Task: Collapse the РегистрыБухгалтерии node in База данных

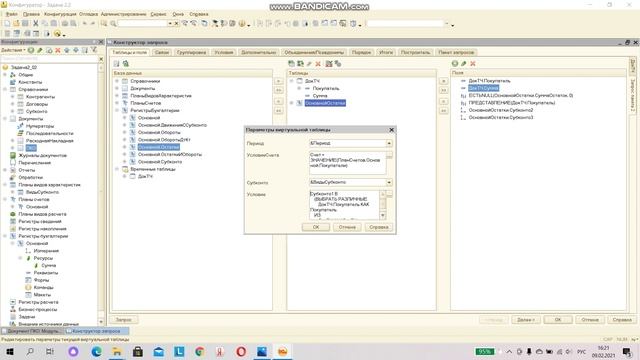Action: (117, 111)
